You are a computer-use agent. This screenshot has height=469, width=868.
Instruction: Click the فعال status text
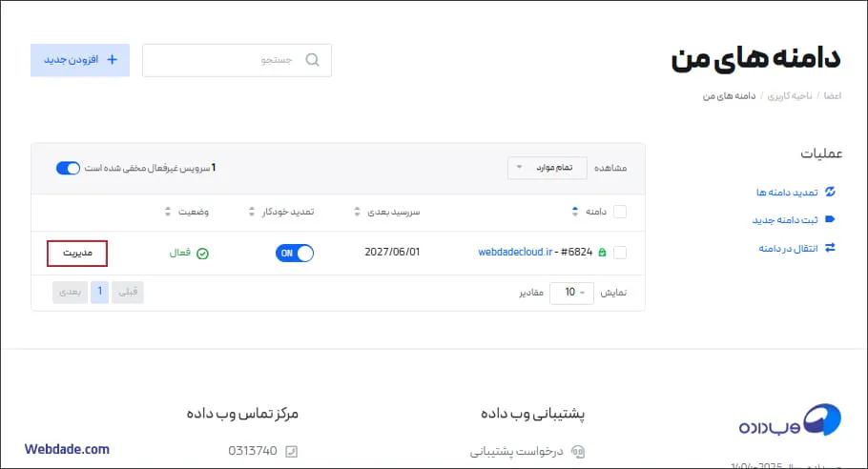pyautogui.click(x=180, y=253)
